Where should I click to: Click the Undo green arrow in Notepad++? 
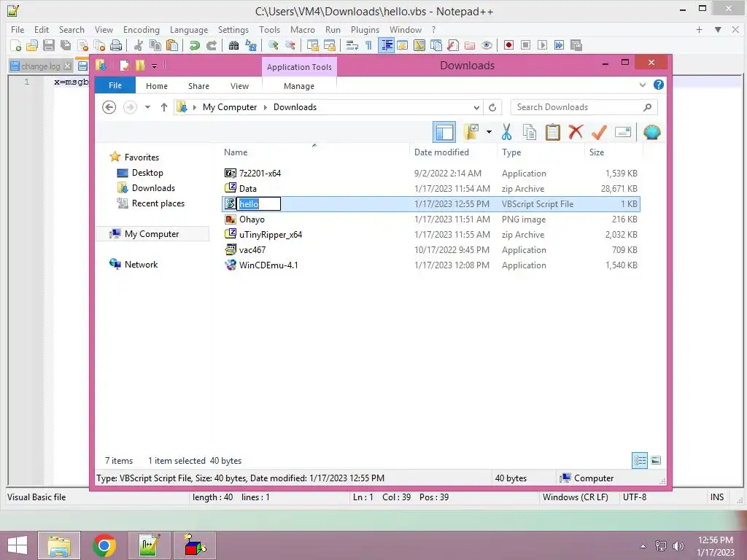coord(194,45)
